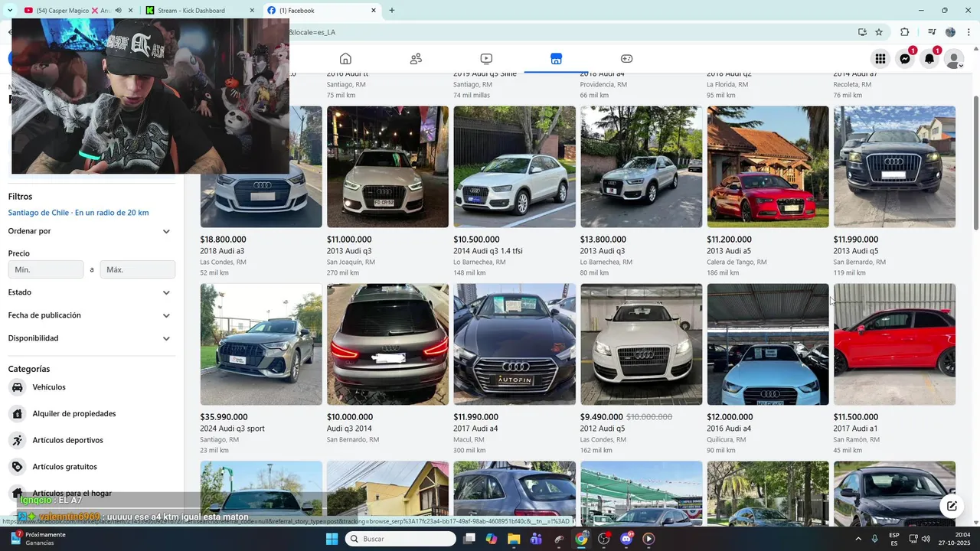This screenshot has width=980, height=551.
Task: Click the Windows taskbar Buscar search box
Action: coord(400,539)
